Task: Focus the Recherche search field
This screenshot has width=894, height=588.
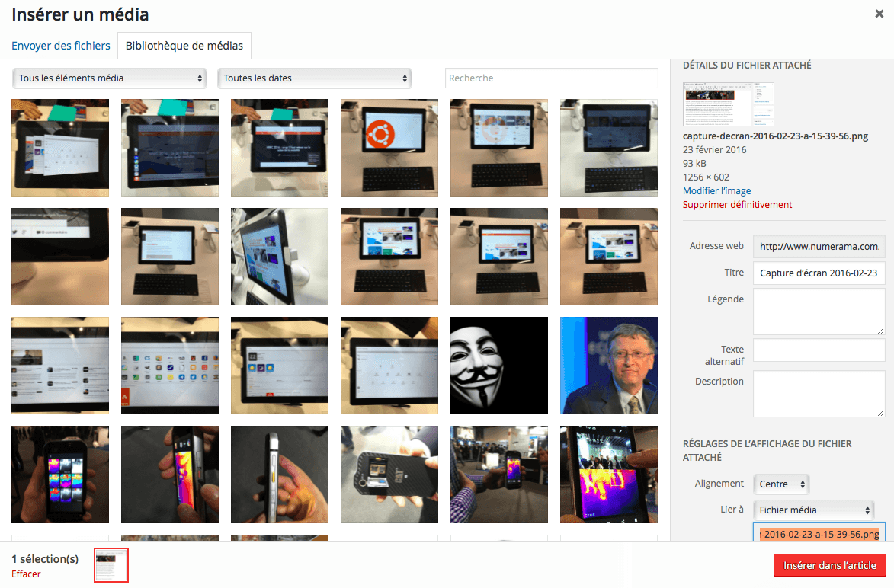Action: pos(551,78)
